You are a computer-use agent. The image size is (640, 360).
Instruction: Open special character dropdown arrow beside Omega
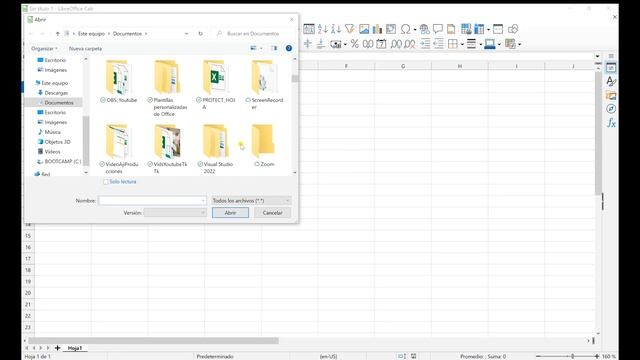pyautogui.click(x=415, y=29)
